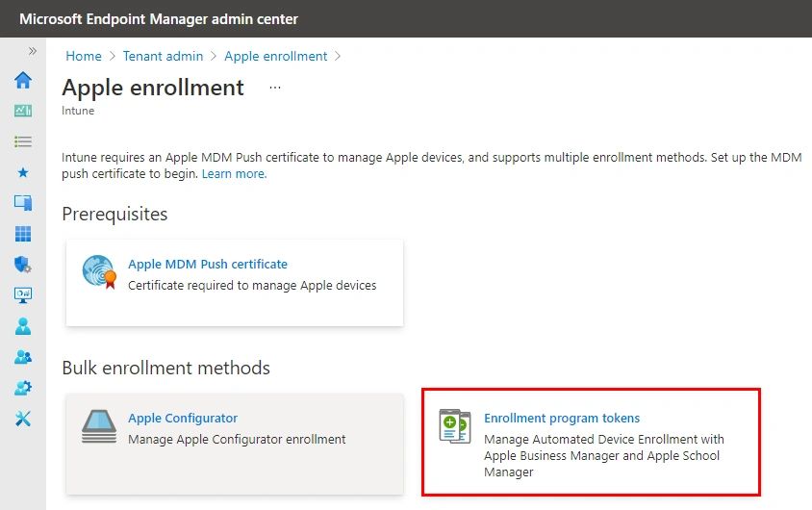Click the Learn more link
This screenshot has width=812, height=510.
click(234, 174)
